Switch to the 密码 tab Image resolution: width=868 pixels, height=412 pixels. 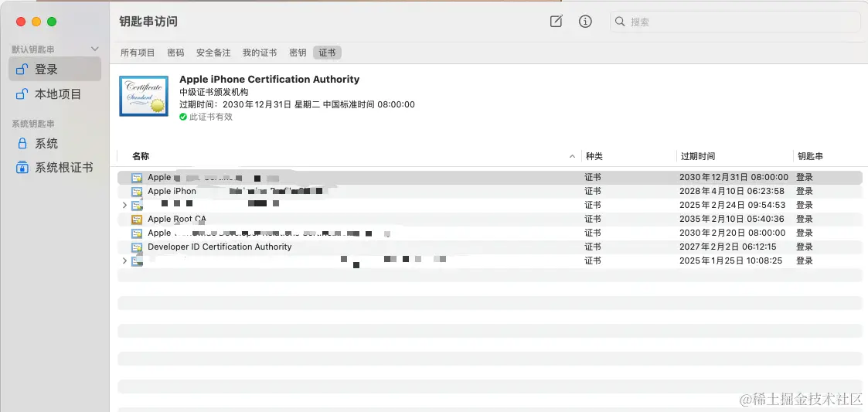(175, 53)
